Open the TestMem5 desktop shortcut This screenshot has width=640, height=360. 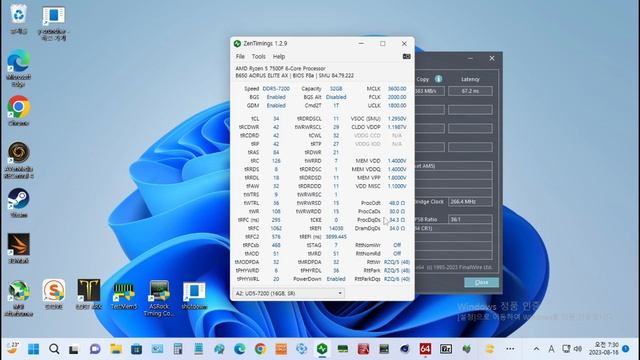pyautogui.click(x=124, y=294)
